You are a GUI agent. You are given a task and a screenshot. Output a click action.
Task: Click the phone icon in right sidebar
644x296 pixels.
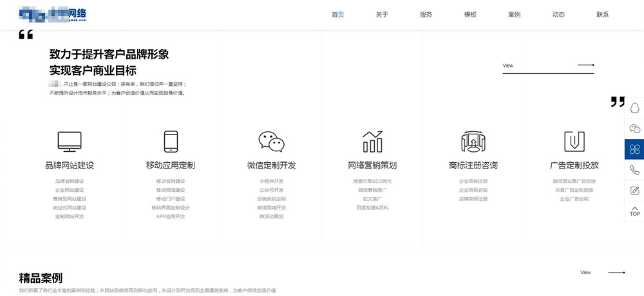(634, 170)
